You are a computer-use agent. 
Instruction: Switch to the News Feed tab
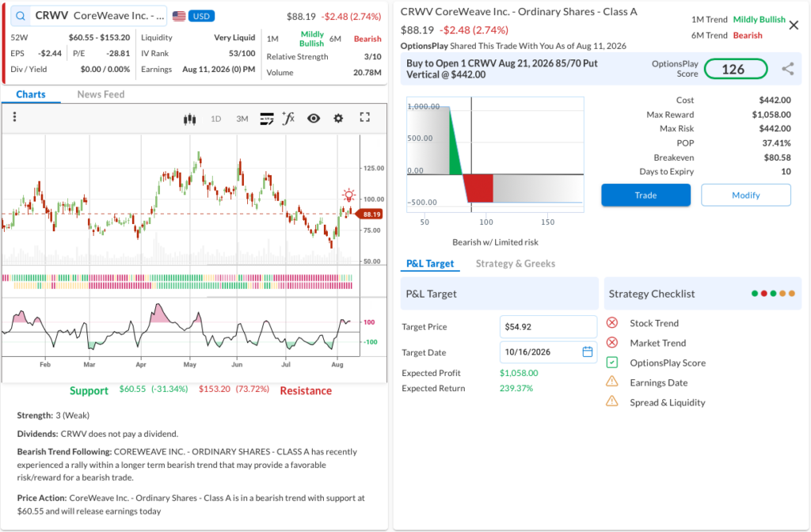(x=101, y=95)
